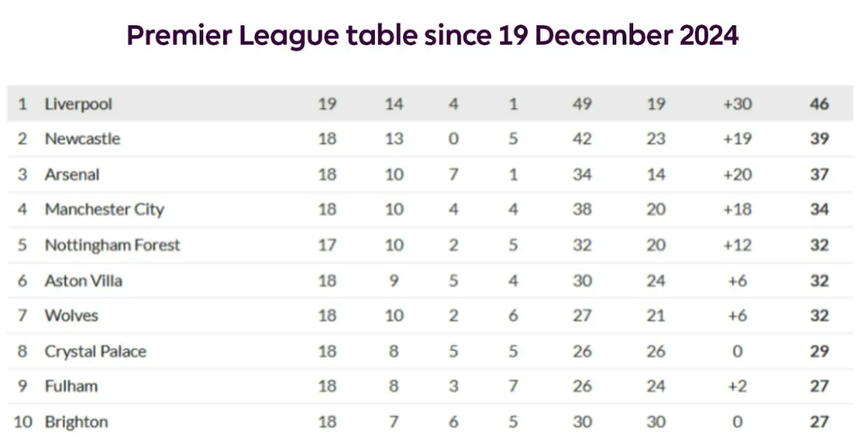The width and height of the screenshot is (868, 441).
Task: Click Newcastle's 39 points value
Action: (819, 139)
